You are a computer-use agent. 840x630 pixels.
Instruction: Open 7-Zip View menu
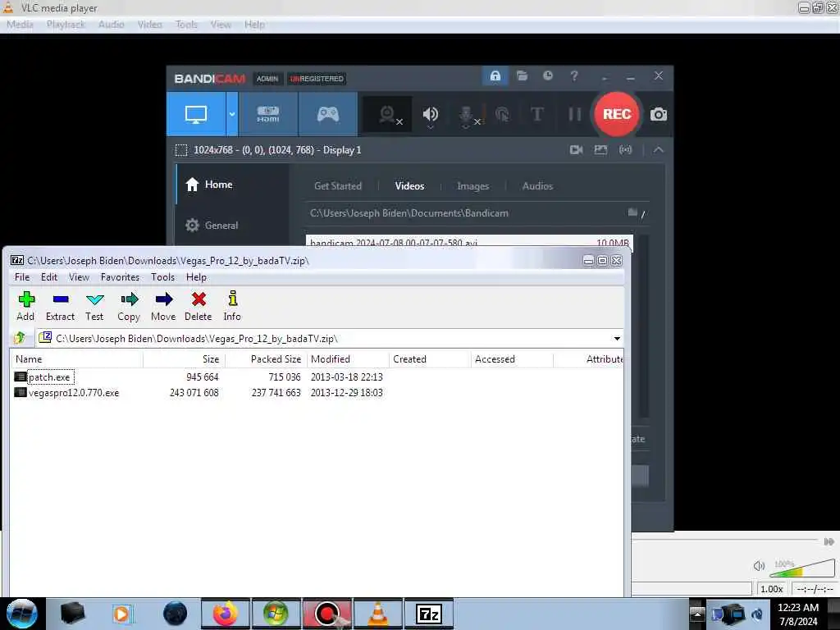79,277
